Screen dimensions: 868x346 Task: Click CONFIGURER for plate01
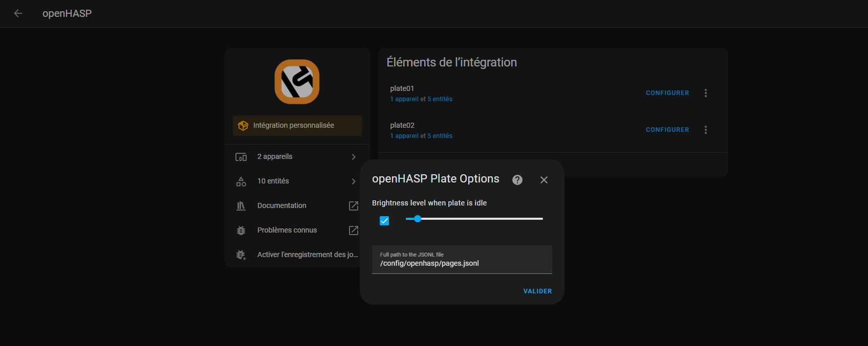(667, 93)
